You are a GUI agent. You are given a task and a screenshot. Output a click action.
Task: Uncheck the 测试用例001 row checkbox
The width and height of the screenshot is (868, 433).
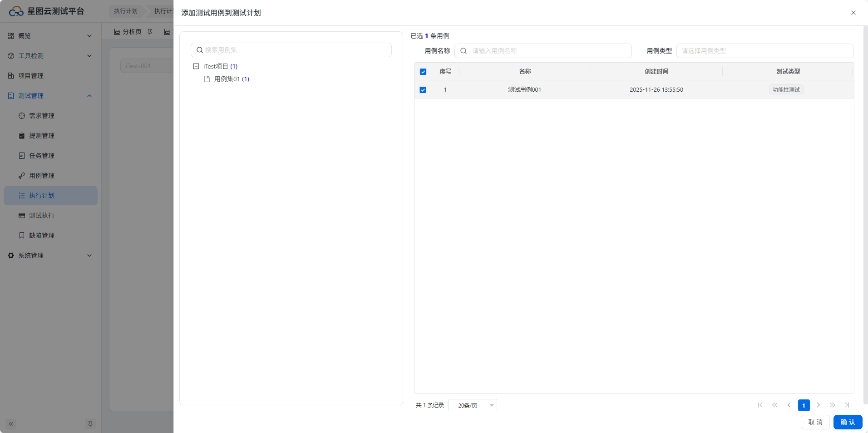tap(423, 90)
